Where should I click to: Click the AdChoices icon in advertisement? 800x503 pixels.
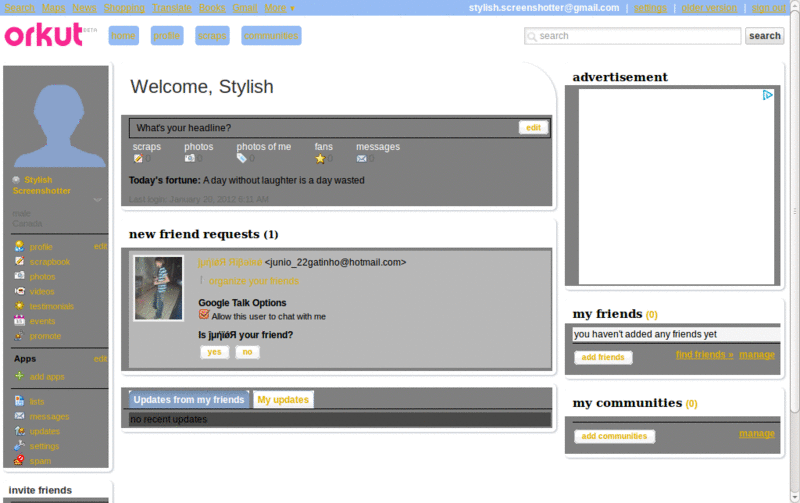point(767,95)
